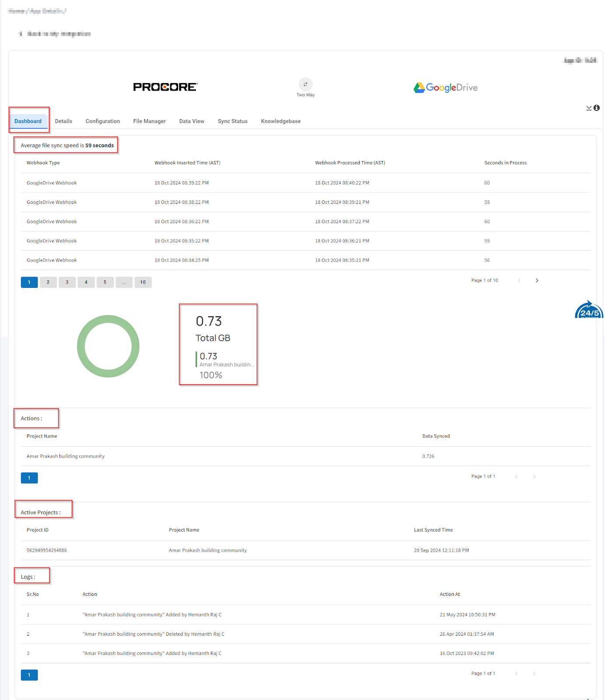Click the Google Drive logo
Screen dimensions: 605x700
coord(445,87)
